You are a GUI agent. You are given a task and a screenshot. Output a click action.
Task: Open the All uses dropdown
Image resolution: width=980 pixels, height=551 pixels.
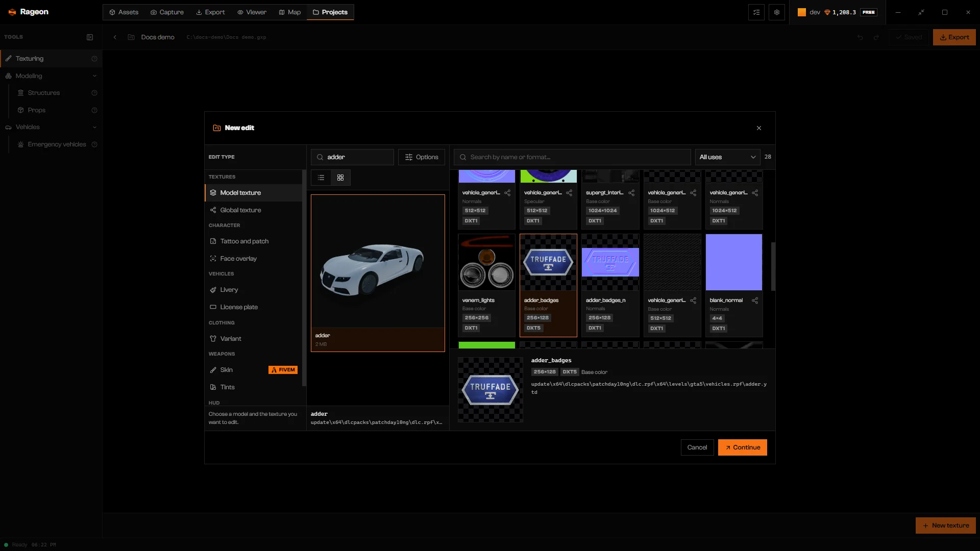[x=727, y=157]
